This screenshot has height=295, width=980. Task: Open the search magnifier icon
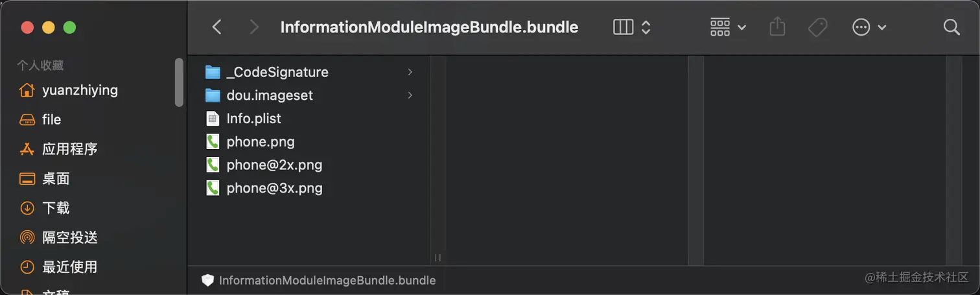pyautogui.click(x=951, y=27)
